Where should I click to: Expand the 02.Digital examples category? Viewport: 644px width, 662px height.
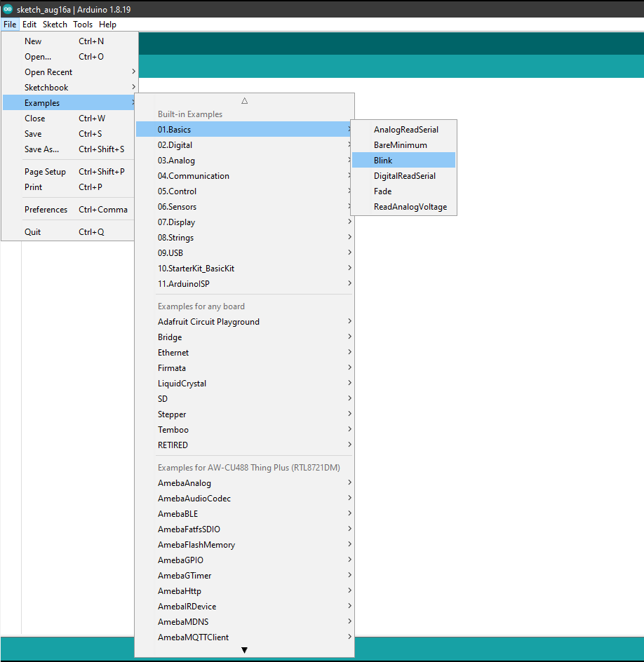[x=245, y=145]
